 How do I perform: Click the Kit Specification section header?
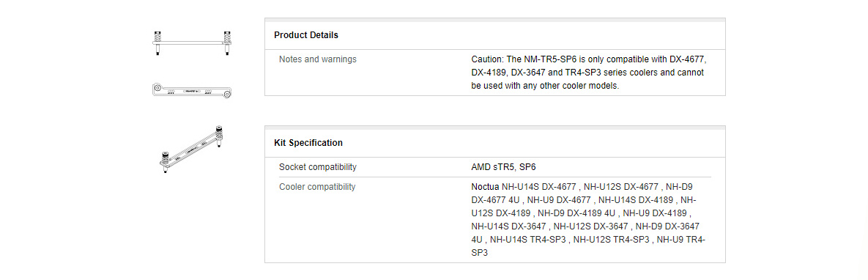[x=308, y=142]
